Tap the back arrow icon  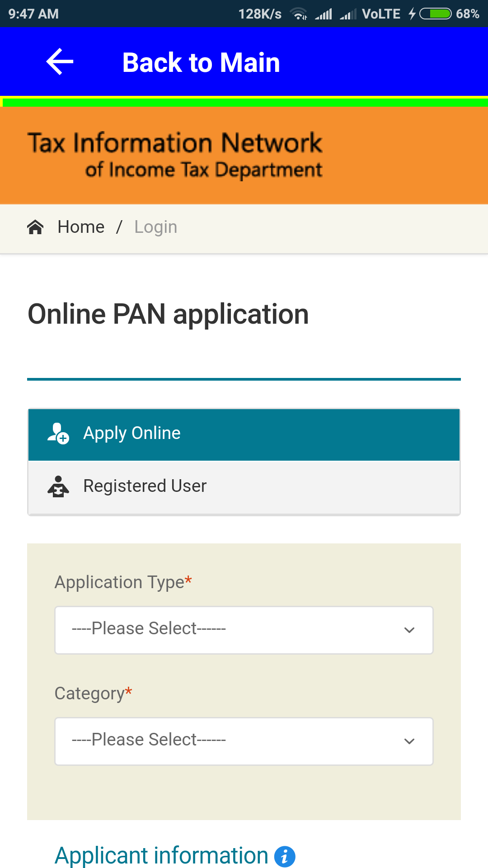coord(59,62)
